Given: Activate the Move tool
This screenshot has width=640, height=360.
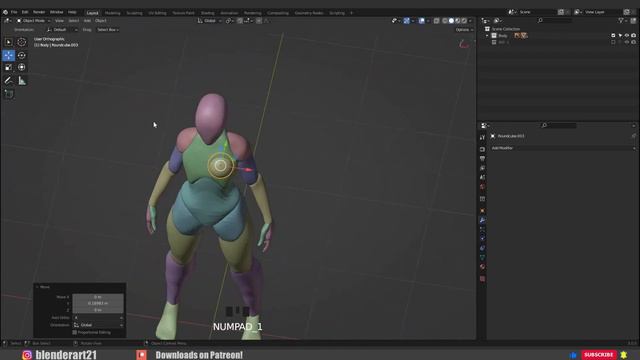Looking at the screenshot, I should pyautogui.click(x=9, y=55).
